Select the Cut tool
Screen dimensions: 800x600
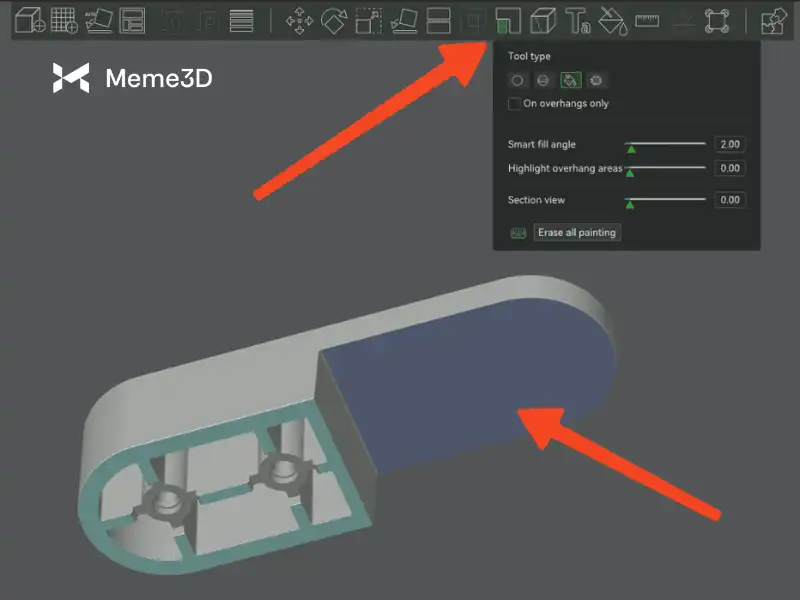click(x=438, y=20)
